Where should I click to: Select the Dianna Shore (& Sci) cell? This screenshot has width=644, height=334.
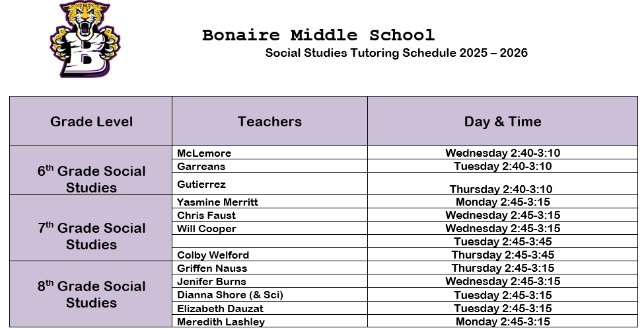230,295
